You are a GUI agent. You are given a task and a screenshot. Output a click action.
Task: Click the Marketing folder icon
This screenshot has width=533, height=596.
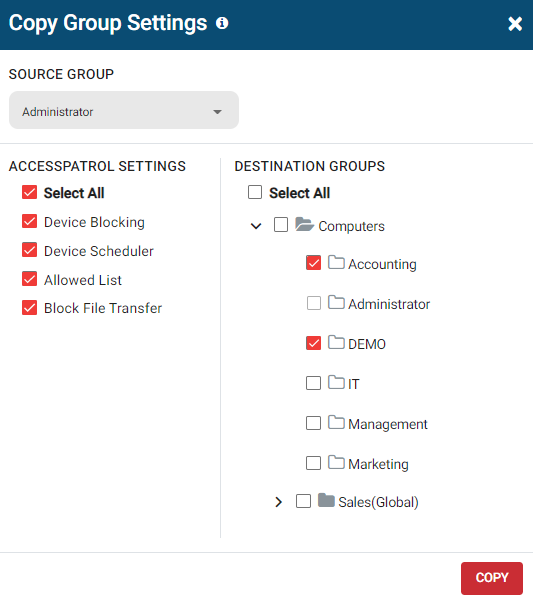click(x=336, y=462)
